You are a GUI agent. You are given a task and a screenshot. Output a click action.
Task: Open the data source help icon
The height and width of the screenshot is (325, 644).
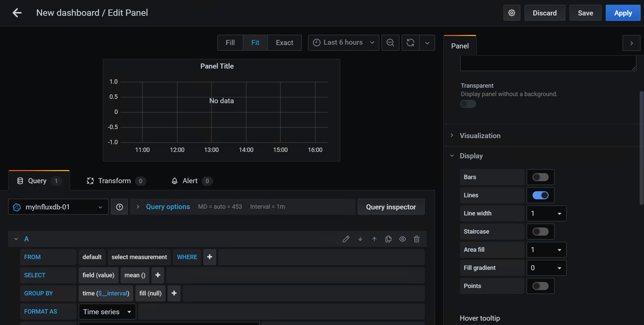[119, 207]
